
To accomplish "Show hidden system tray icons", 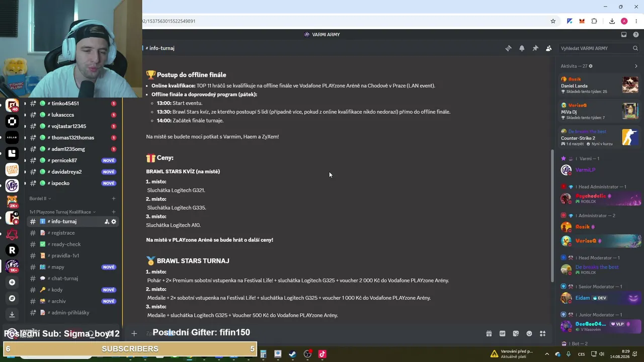I will click(x=547, y=354).
